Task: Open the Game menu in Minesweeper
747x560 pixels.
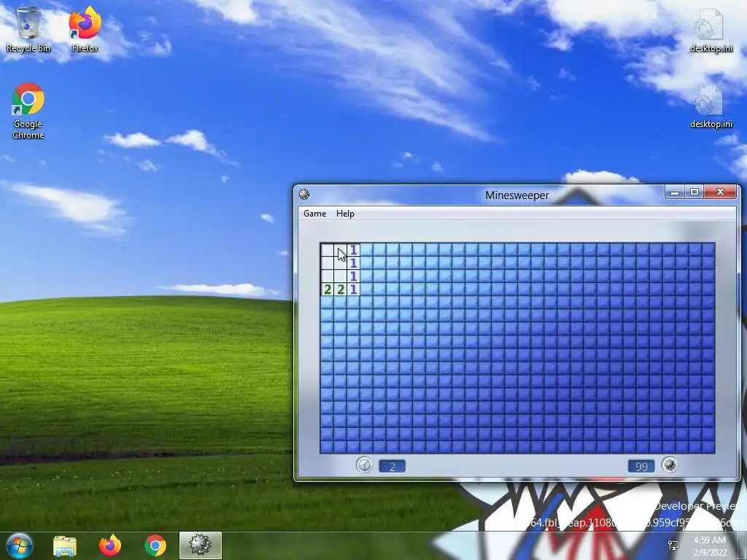Action: click(x=315, y=214)
